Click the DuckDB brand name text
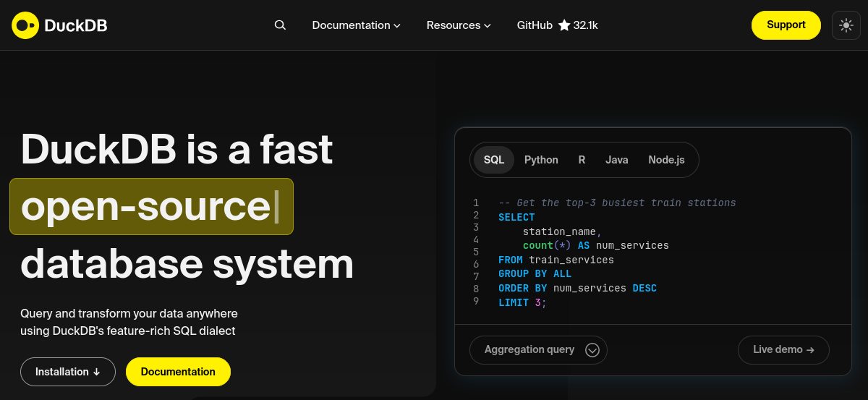Screen dimensions: 868x400 pos(76,25)
